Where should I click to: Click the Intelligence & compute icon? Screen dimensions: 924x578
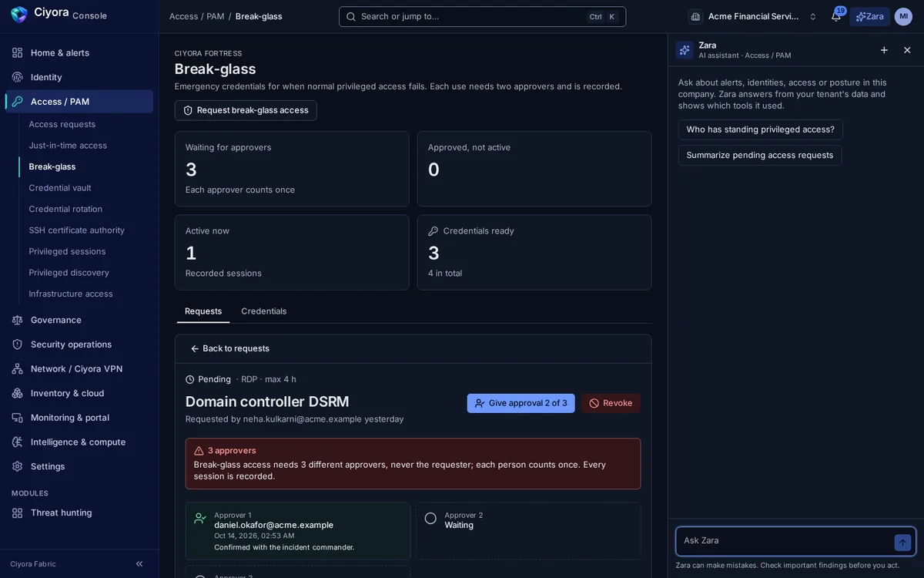click(x=17, y=442)
